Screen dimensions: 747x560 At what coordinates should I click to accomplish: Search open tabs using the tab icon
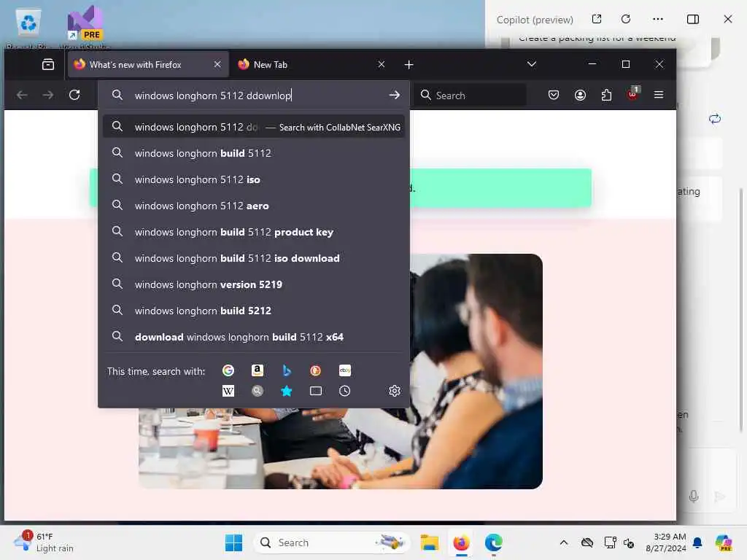[315, 391]
